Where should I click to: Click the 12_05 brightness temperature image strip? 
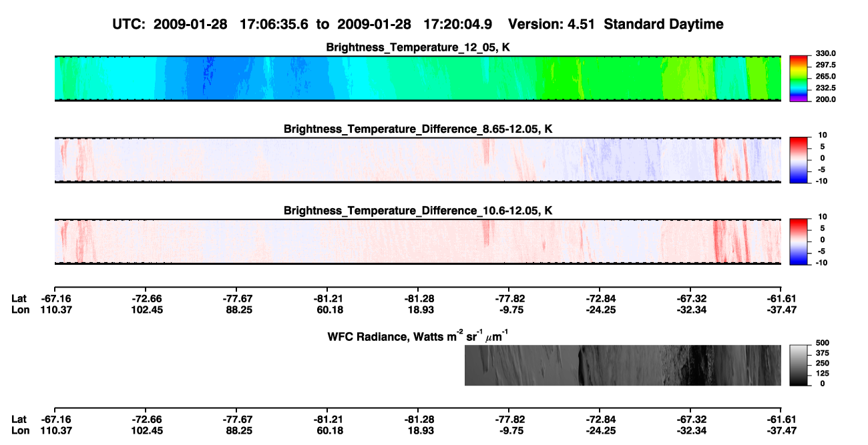click(417, 79)
